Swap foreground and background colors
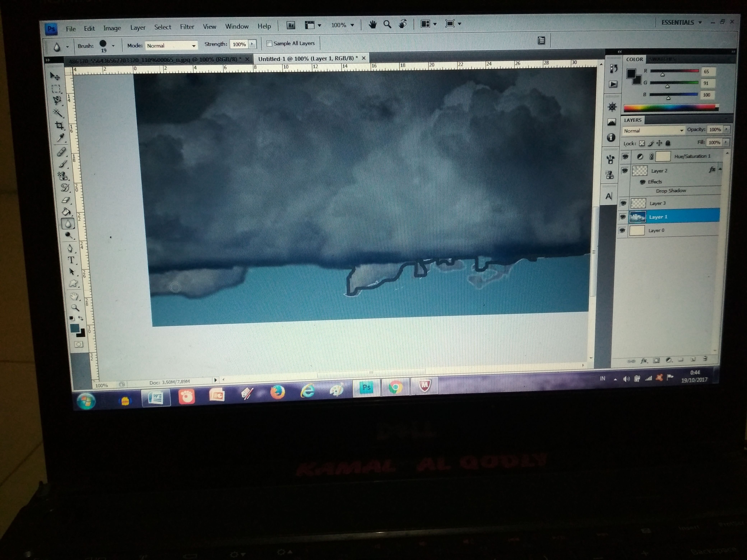 click(81, 318)
